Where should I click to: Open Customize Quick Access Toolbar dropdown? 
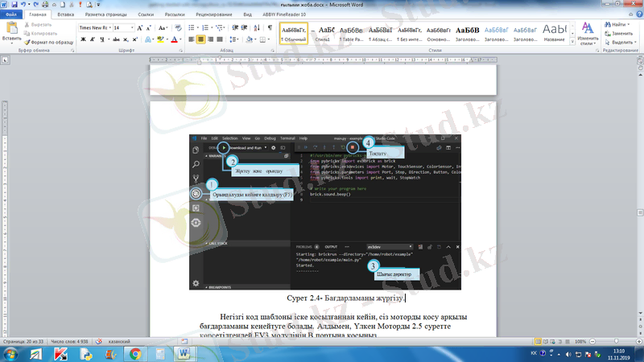(x=98, y=5)
